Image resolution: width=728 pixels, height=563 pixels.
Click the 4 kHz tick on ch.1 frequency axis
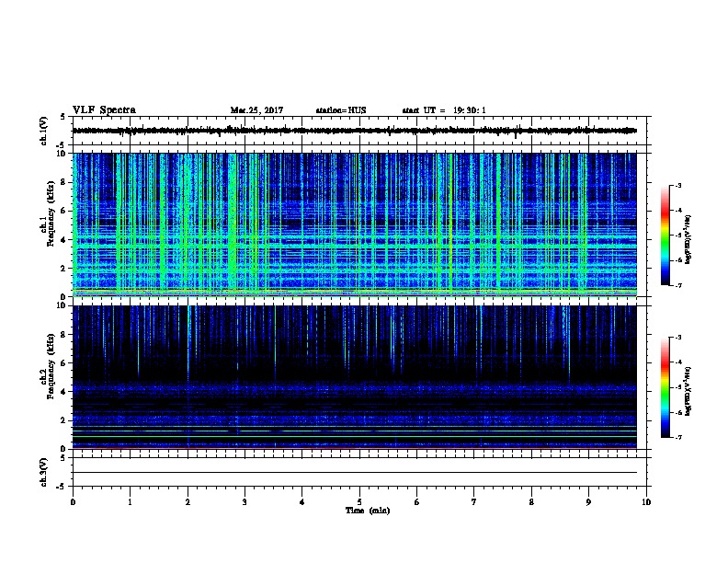point(64,240)
